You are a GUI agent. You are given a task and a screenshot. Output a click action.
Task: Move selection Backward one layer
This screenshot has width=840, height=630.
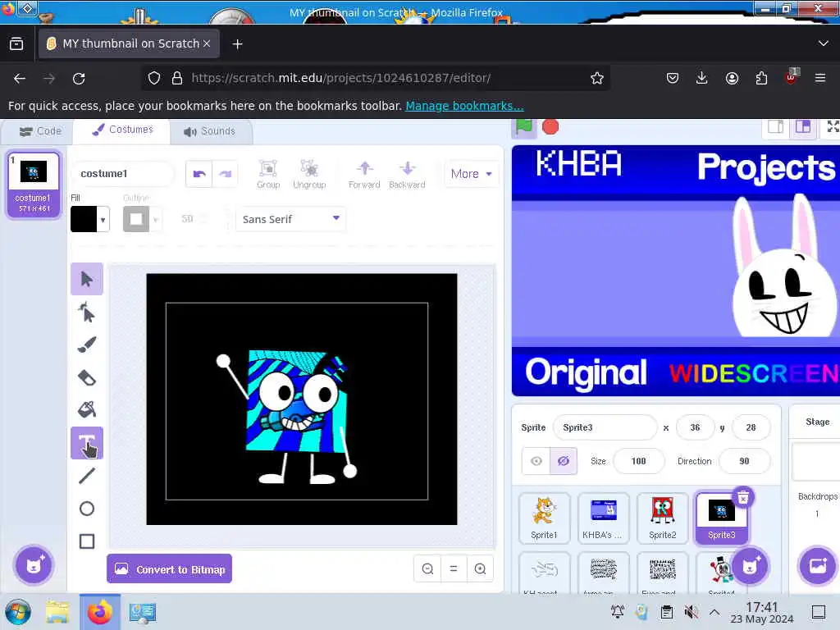407,174
